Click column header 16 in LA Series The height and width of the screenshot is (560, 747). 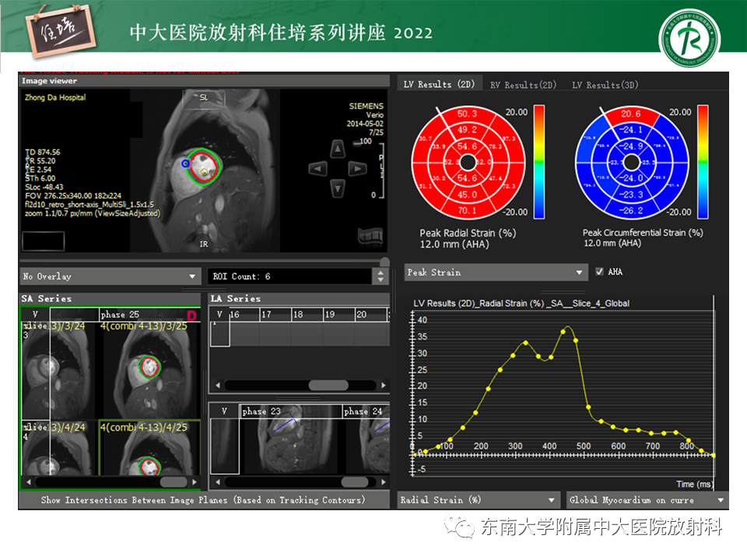point(244,314)
